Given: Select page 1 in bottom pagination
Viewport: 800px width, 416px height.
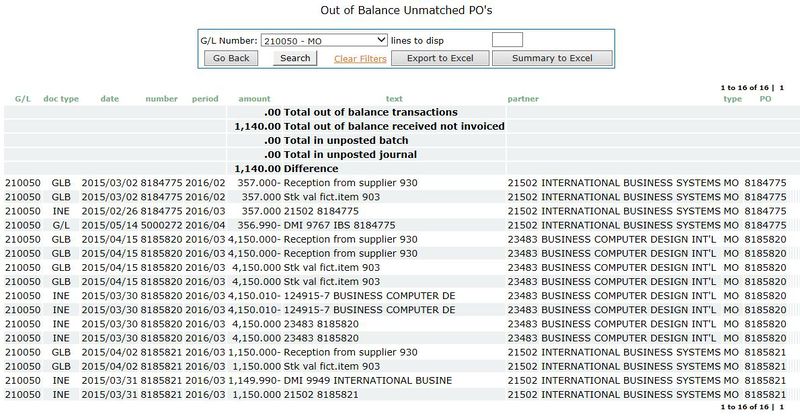Looking at the screenshot, I should (x=782, y=407).
